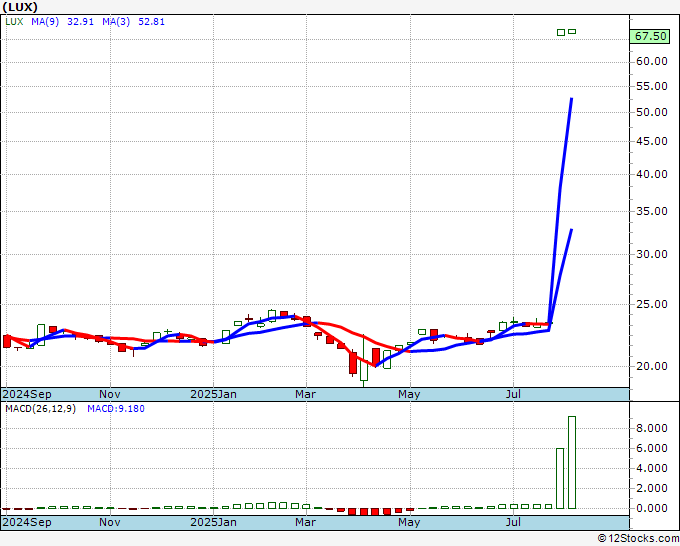Click May on the price chart axis

[x=409, y=395]
